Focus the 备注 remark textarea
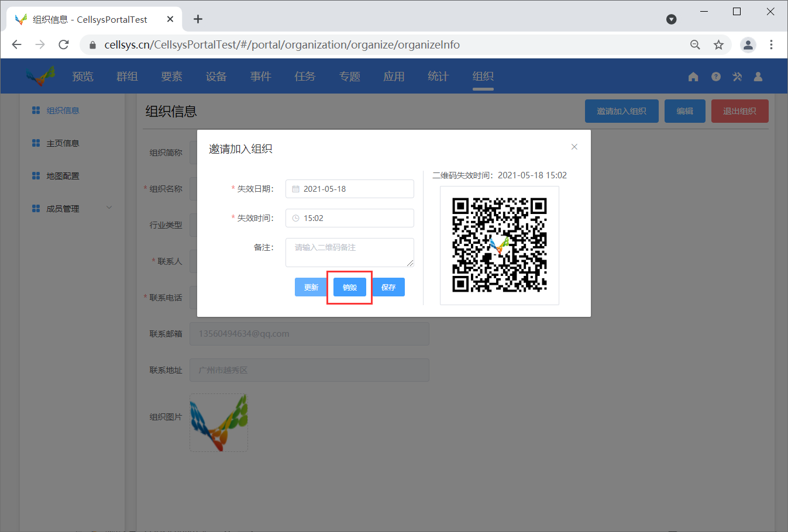Screen dimensions: 788x532 coord(350,253)
